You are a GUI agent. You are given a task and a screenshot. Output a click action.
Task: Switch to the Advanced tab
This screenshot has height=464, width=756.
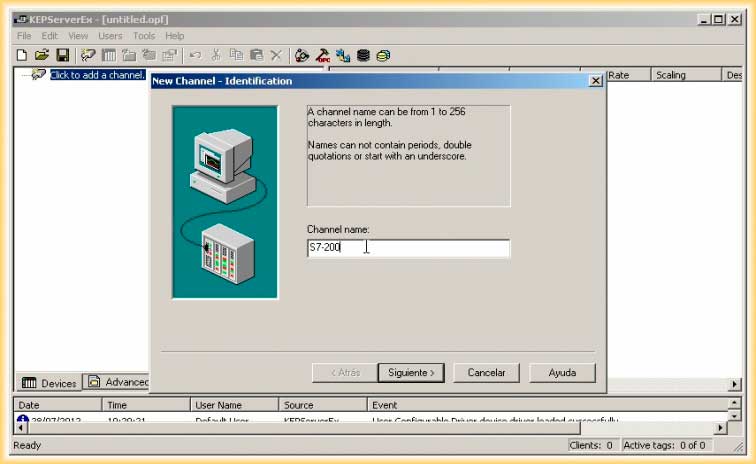pyautogui.click(x=118, y=382)
